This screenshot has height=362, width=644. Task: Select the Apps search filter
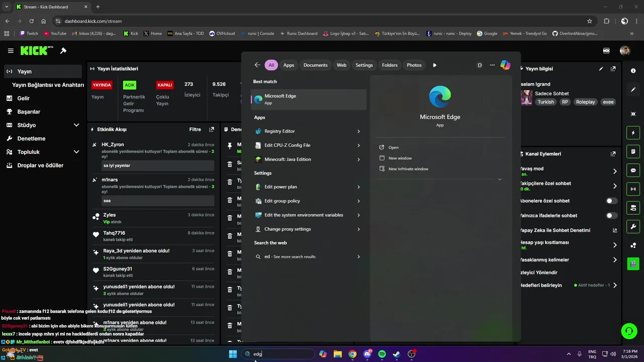[x=289, y=65]
